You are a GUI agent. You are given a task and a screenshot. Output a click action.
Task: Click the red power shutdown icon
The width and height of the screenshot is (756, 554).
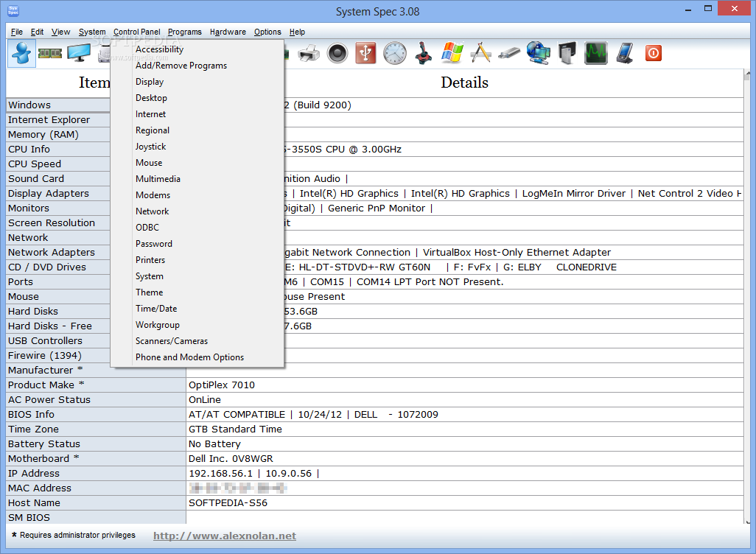coord(654,53)
